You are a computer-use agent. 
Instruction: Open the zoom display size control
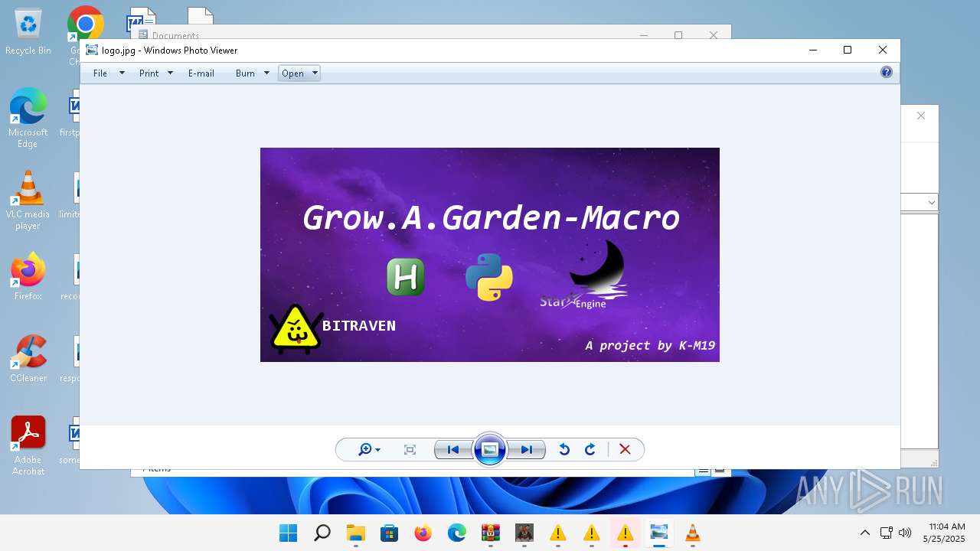369,450
